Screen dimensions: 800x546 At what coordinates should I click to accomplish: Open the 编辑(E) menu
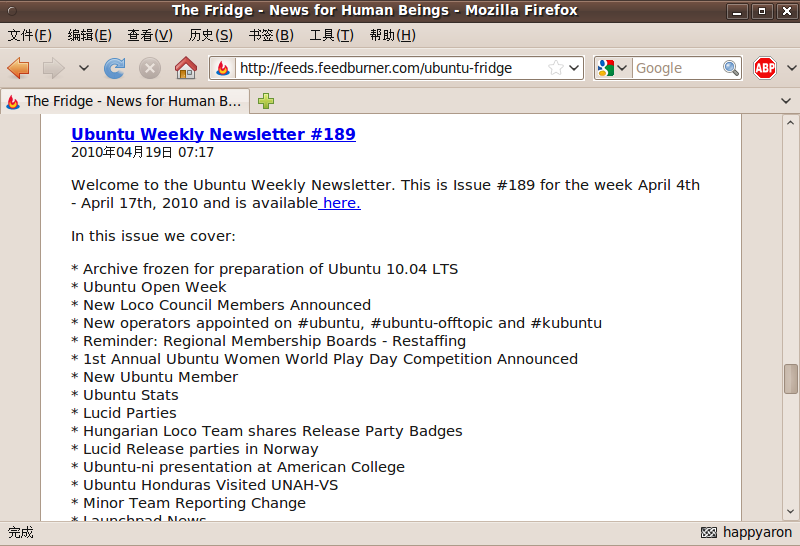tap(90, 35)
